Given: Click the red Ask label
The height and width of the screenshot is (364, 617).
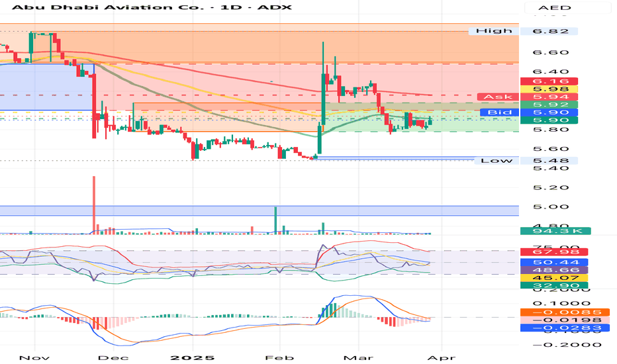Looking at the screenshot, I should point(498,97).
